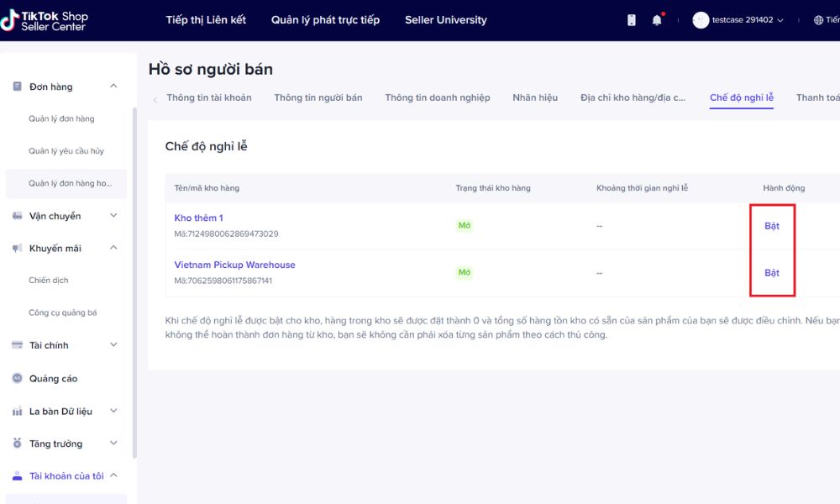Switch to Thông tin tài khoản tab

click(209, 97)
